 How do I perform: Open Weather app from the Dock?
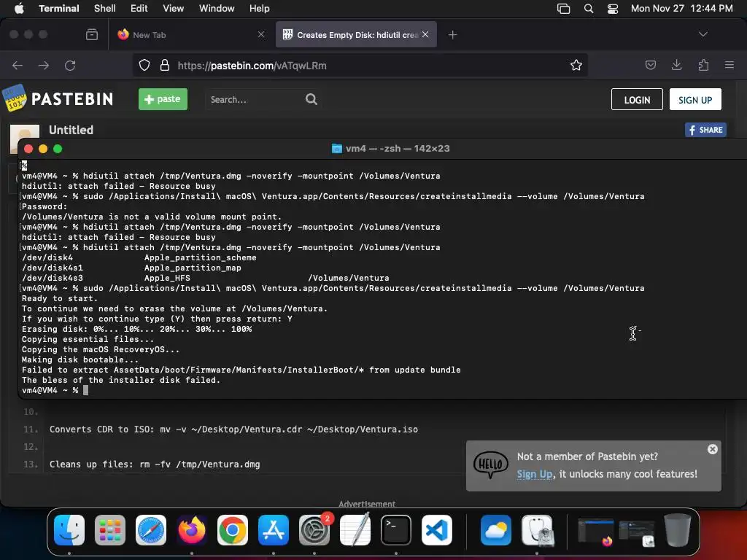pos(496,530)
